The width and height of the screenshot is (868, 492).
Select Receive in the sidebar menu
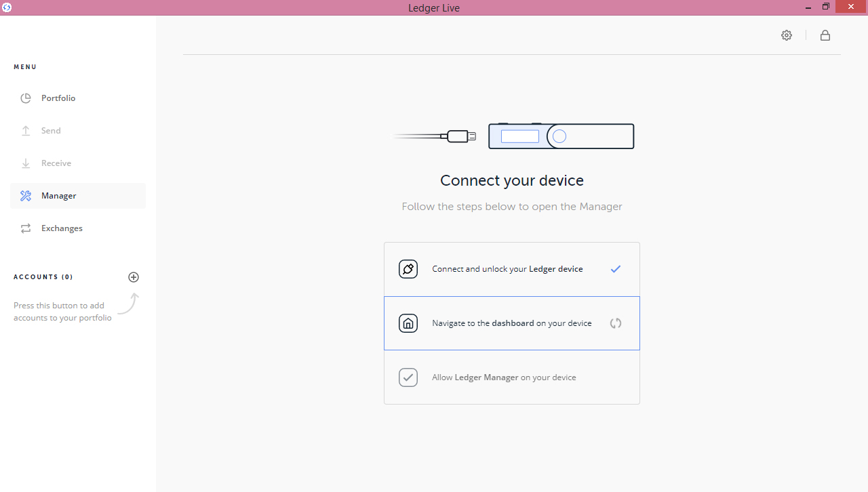pyautogui.click(x=78, y=163)
